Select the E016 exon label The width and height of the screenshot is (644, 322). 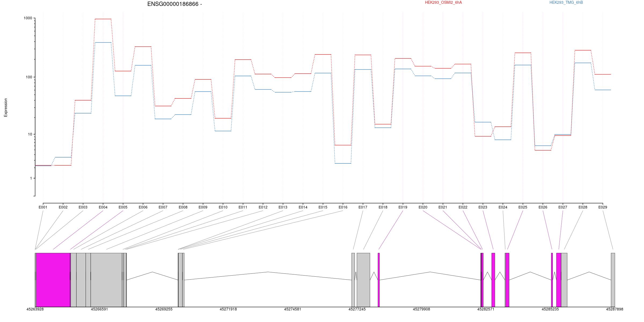click(x=343, y=207)
